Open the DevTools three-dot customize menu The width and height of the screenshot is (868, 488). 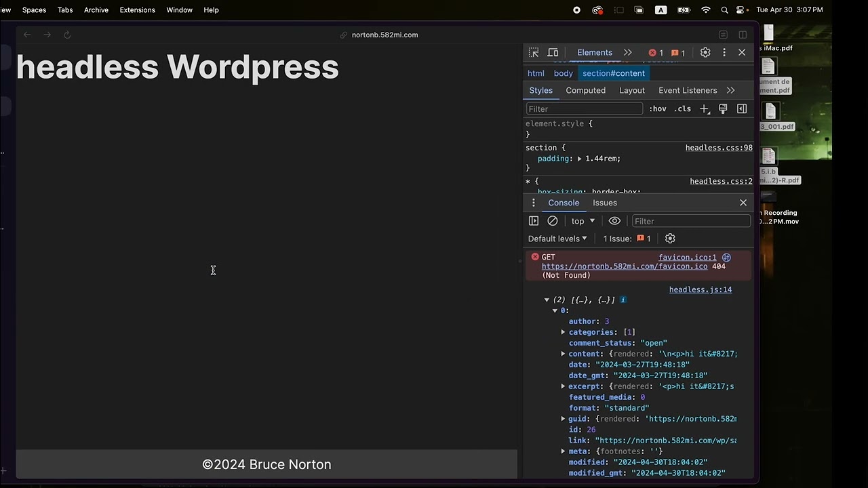(x=724, y=52)
